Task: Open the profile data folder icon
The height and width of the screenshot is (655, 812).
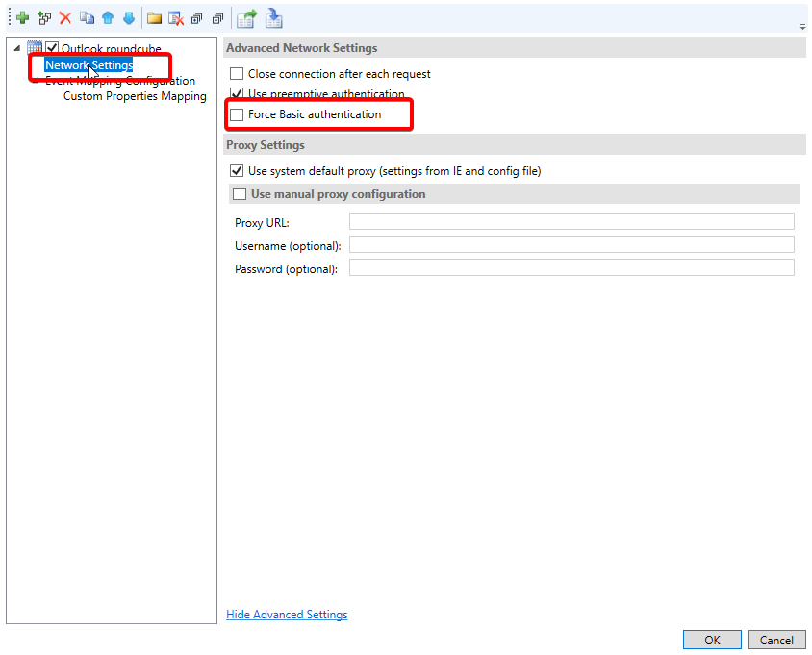Action: (154, 18)
